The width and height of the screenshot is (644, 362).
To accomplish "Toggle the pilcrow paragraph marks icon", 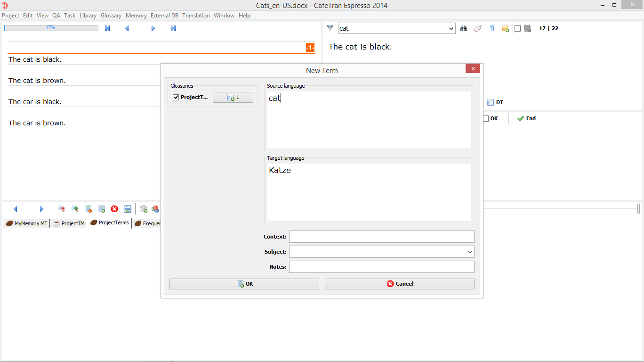I will point(492,29).
